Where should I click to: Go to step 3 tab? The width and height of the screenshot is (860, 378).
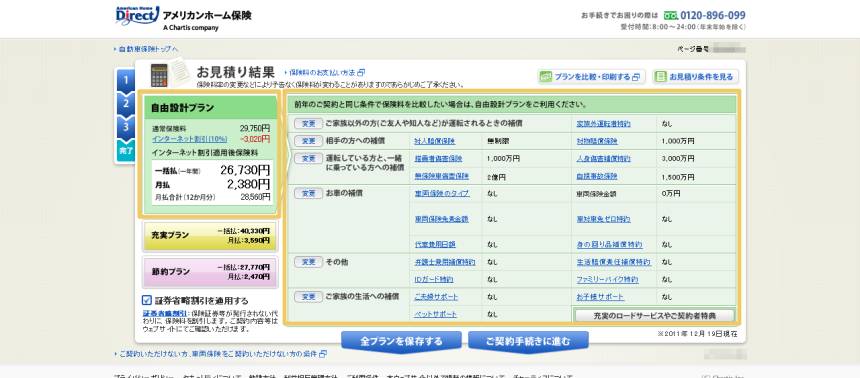[126, 127]
